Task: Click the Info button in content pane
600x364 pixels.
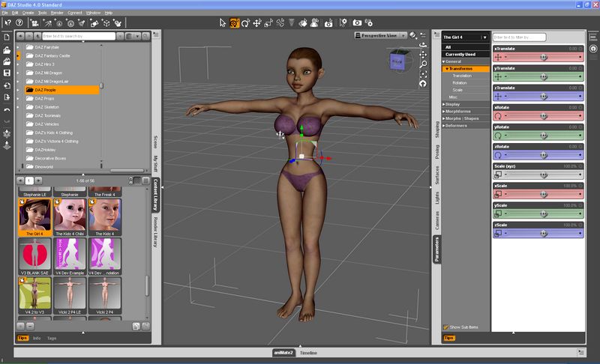Action: (x=37, y=339)
